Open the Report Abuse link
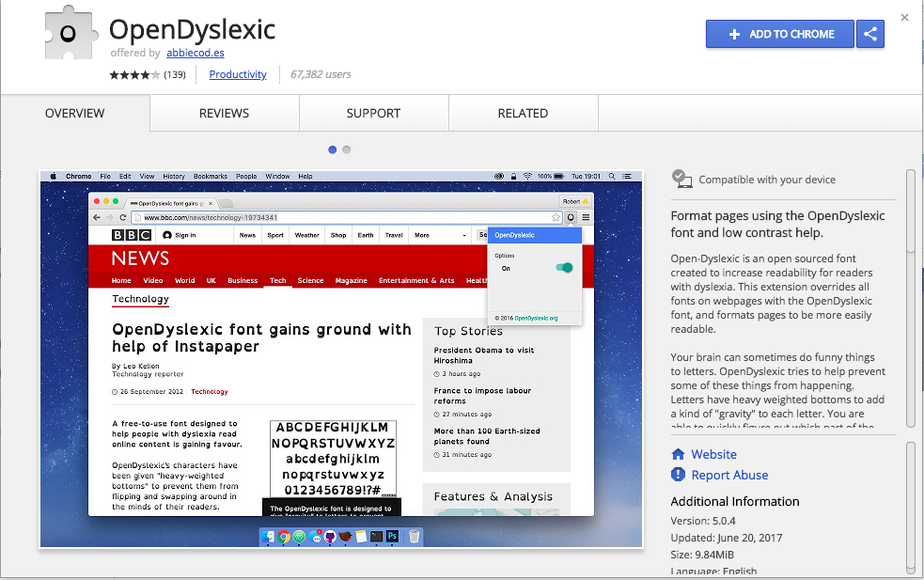 tap(729, 475)
